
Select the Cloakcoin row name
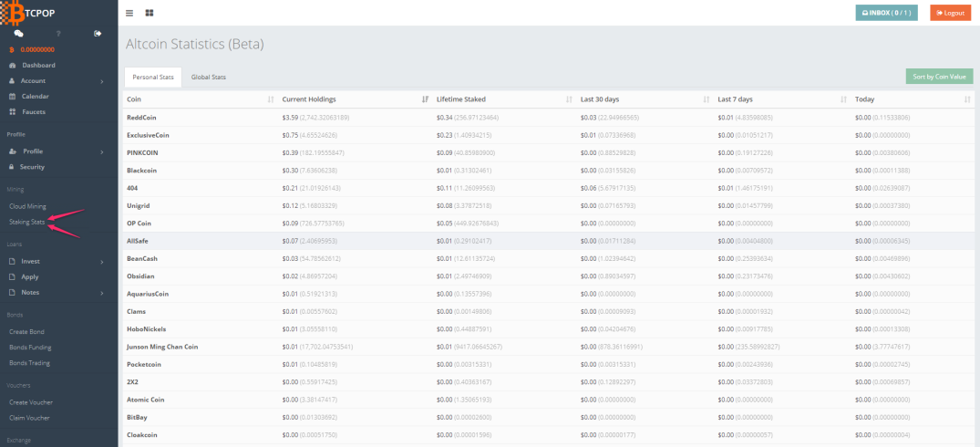(142, 434)
